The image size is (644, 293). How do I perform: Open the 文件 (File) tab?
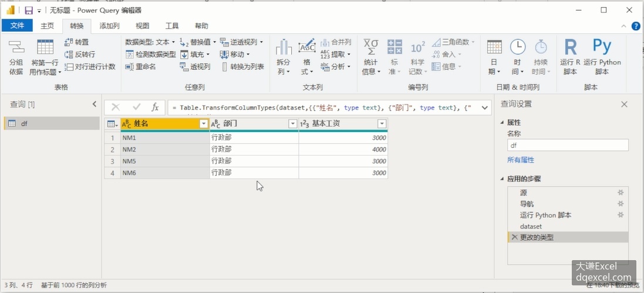click(17, 25)
